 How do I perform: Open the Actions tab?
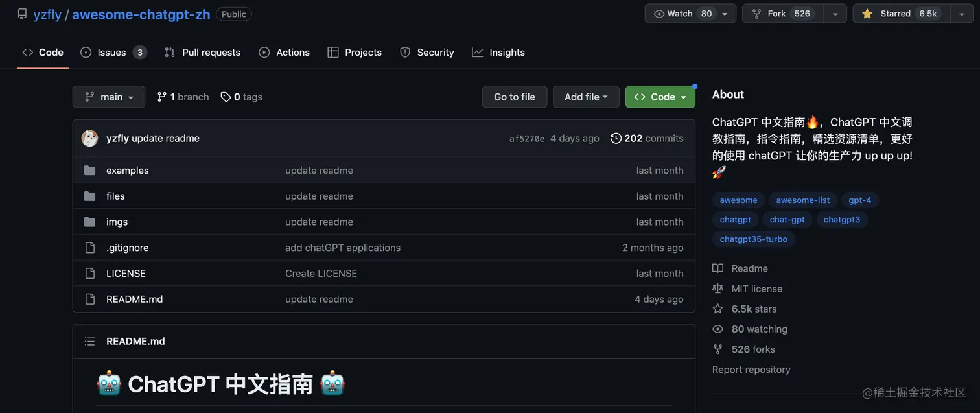click(x=284, y=53)
